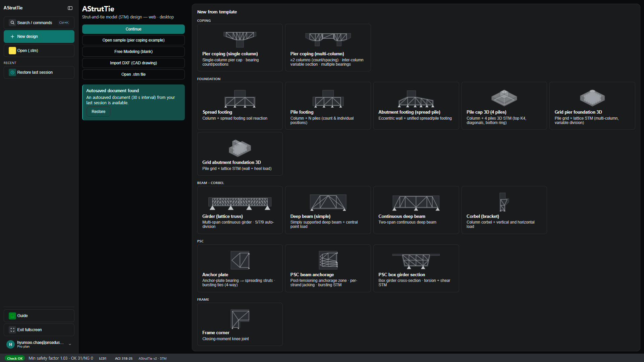Select the Pier coping multi-column diagram

[328, 40]
